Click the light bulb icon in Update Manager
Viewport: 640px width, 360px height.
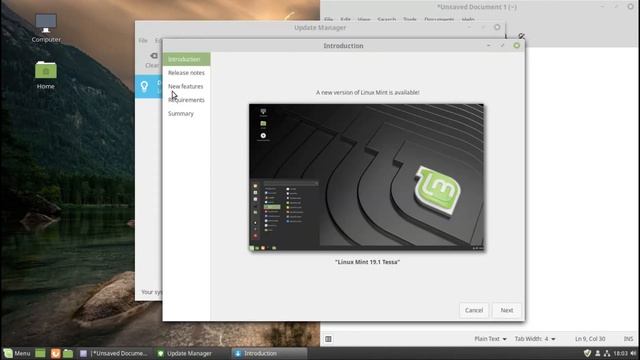[x=144, y=86]
